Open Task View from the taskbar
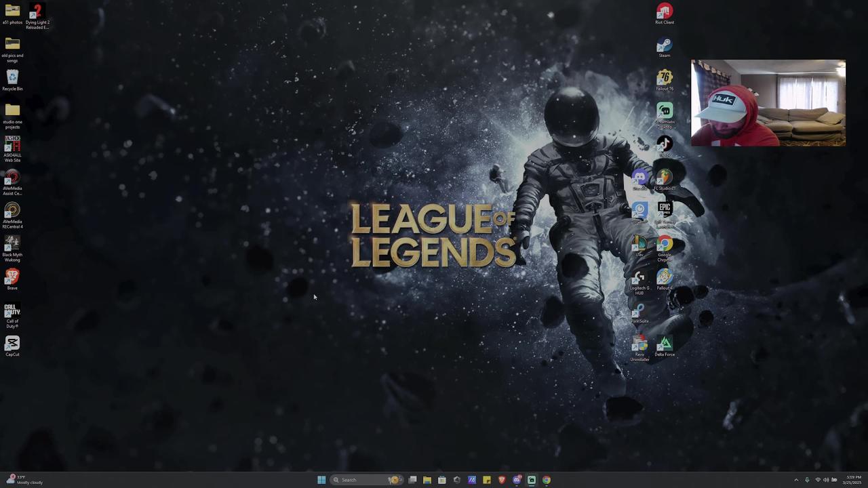The height and width of the screenshot is (488, 868). 412,480
